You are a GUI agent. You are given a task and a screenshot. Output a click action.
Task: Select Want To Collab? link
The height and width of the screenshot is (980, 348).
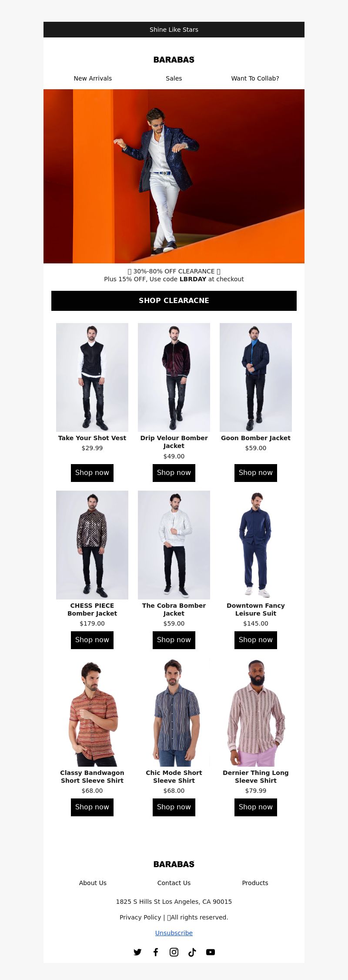[255, 78]
